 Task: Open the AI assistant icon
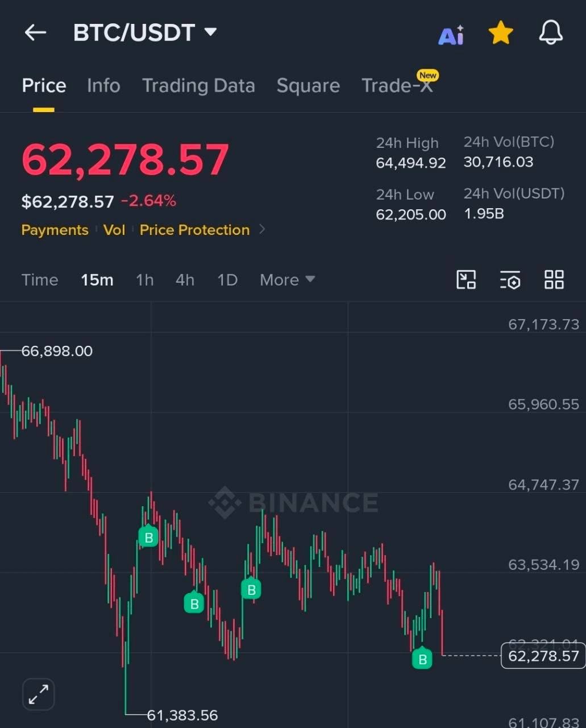coord(451,35)
